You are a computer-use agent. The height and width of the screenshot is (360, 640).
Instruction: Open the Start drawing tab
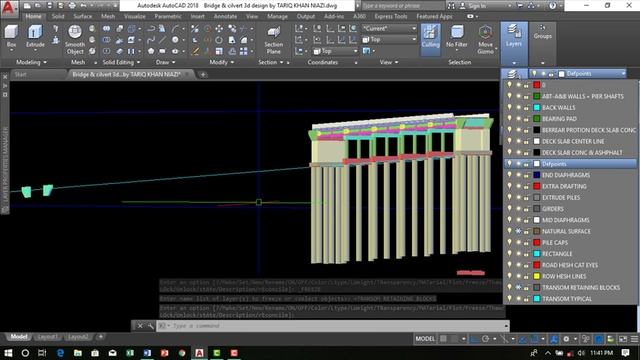pyautogui.click(x=20, y=74)
